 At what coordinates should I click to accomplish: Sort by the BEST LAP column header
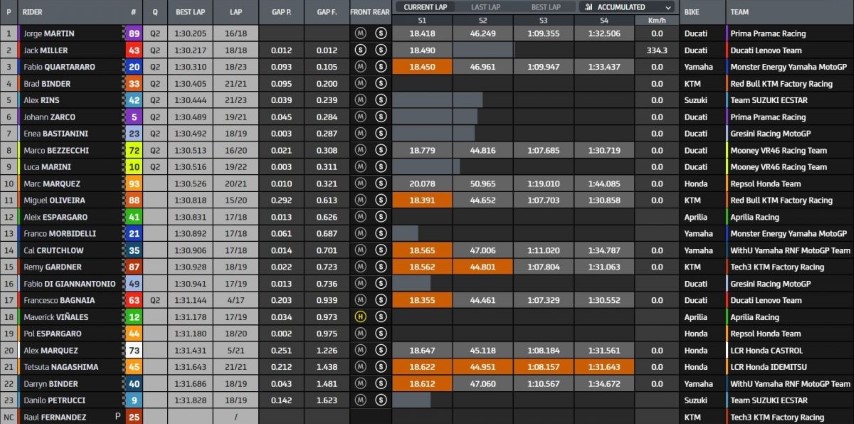[x=190, y=11]
